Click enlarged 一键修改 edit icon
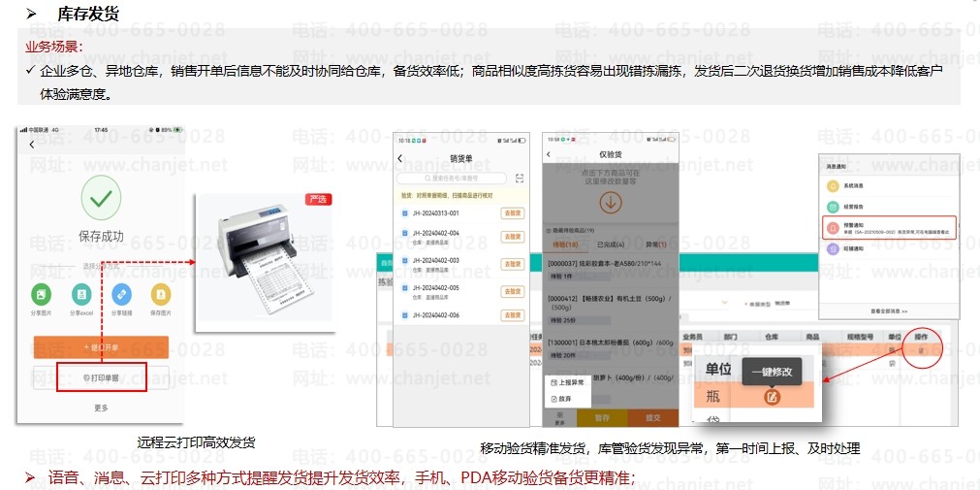Viewport: 980px width, 490px height. point(772,396)
